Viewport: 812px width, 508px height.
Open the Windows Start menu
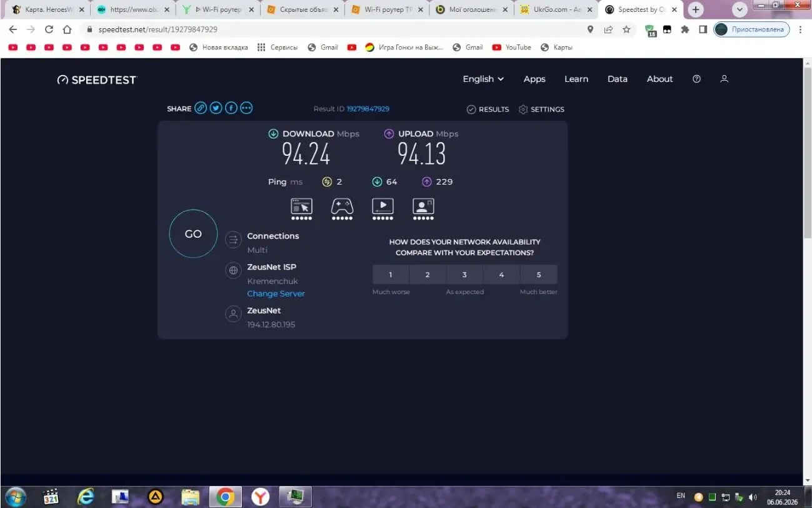tap(16, 497)
